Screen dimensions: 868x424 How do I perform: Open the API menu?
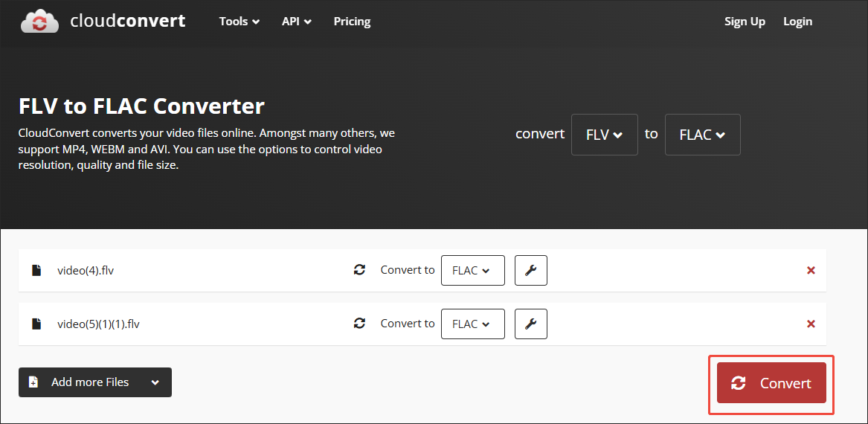tap(297, 22)
